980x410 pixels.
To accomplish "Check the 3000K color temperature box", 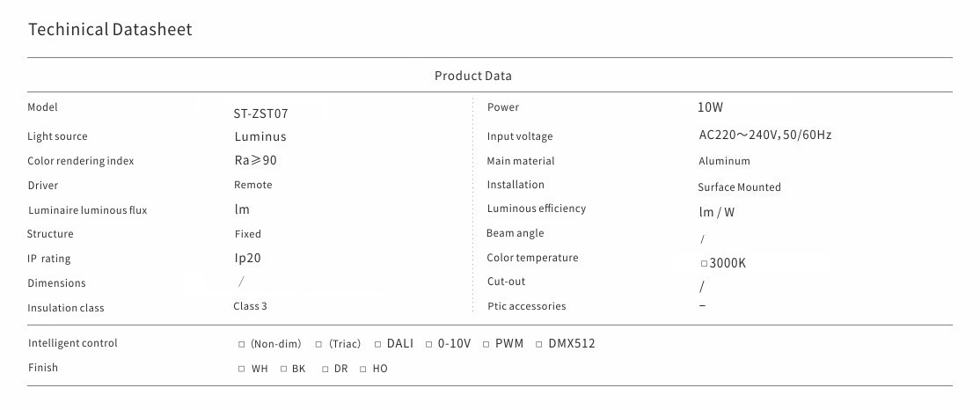I will point(704,264).
